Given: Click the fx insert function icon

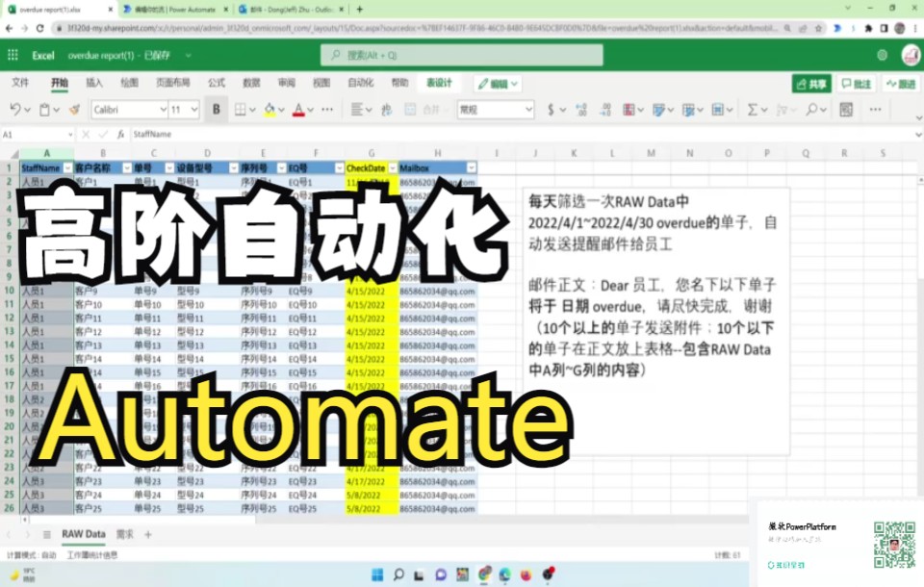Looking at the screenshot, I should coord(120,135).
